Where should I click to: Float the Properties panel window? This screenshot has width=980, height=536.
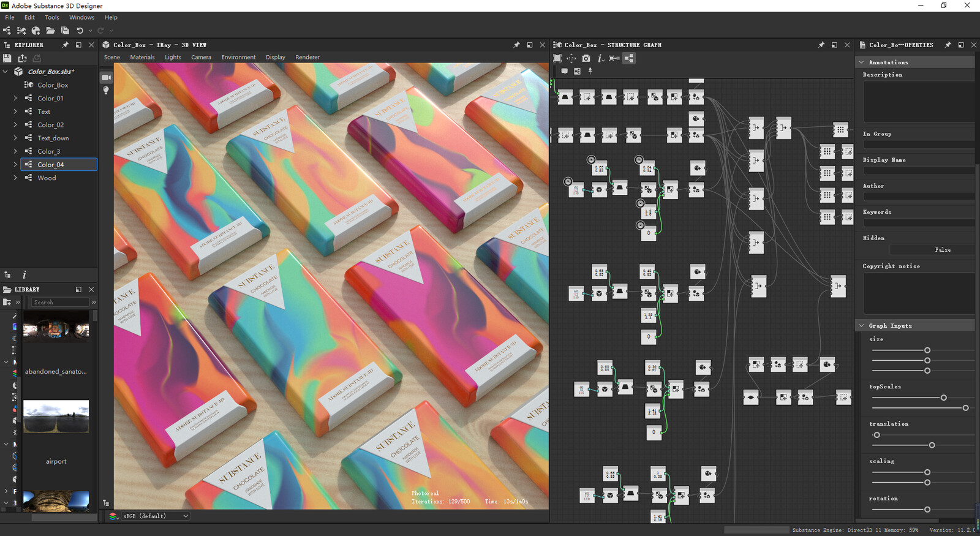[x=961, y=45]
